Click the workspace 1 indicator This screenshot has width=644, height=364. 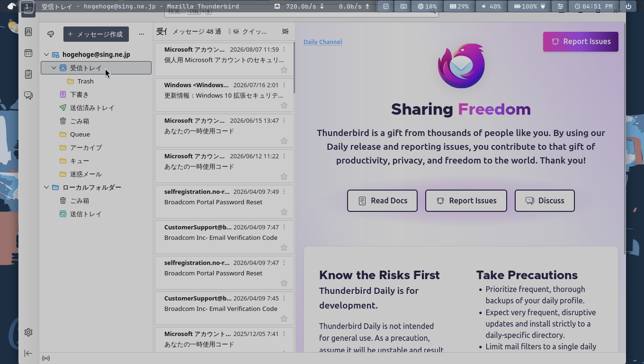(27, 7)
